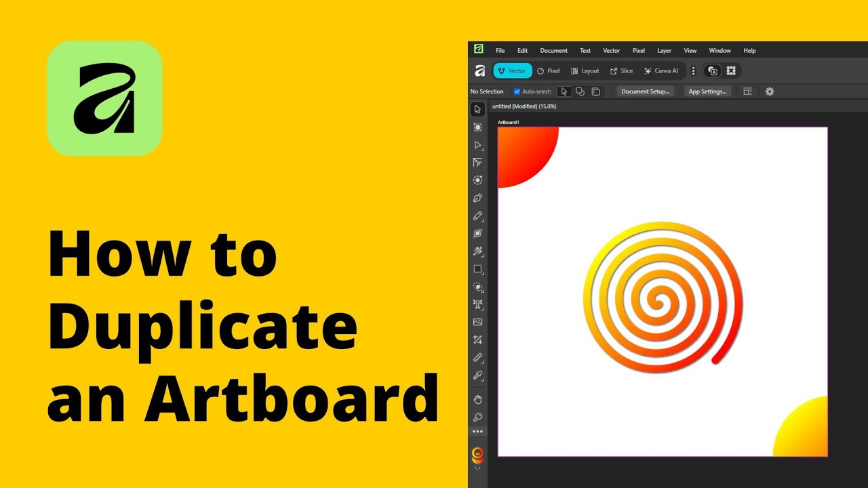Select the Paint Brush tool
Screen dimensions: 868x488
coord(477,251)
